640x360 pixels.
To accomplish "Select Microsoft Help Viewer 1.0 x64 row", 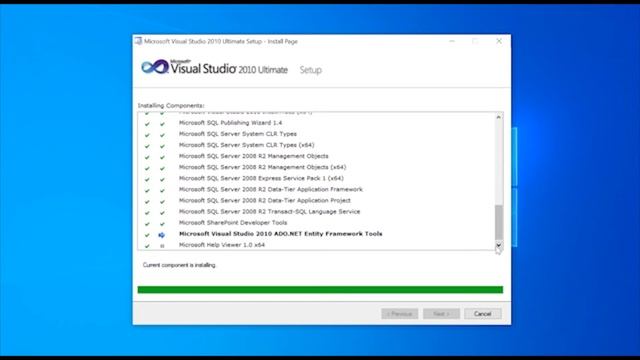I will (222, 244).
